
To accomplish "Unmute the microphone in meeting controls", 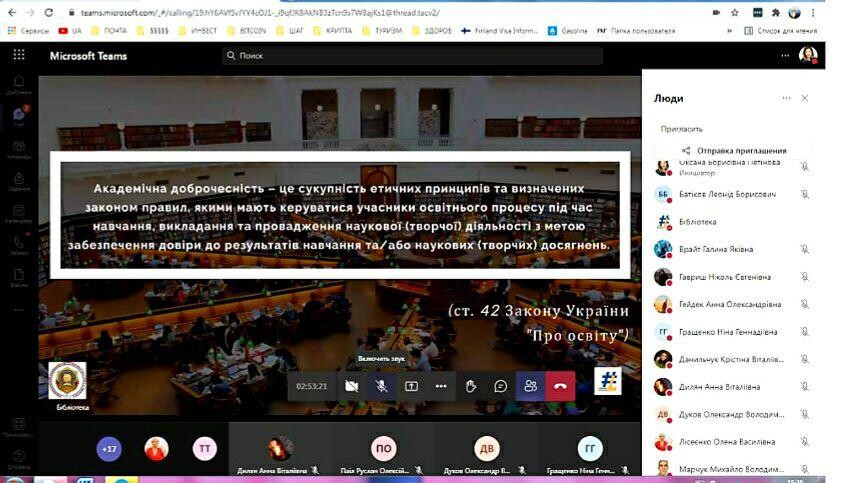I will point(381,386).
